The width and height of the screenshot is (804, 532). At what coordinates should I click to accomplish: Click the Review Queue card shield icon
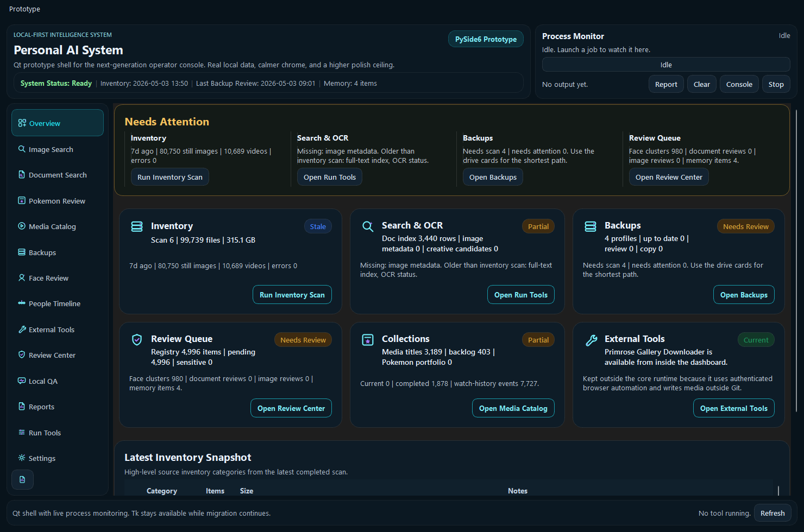(137, 340)
